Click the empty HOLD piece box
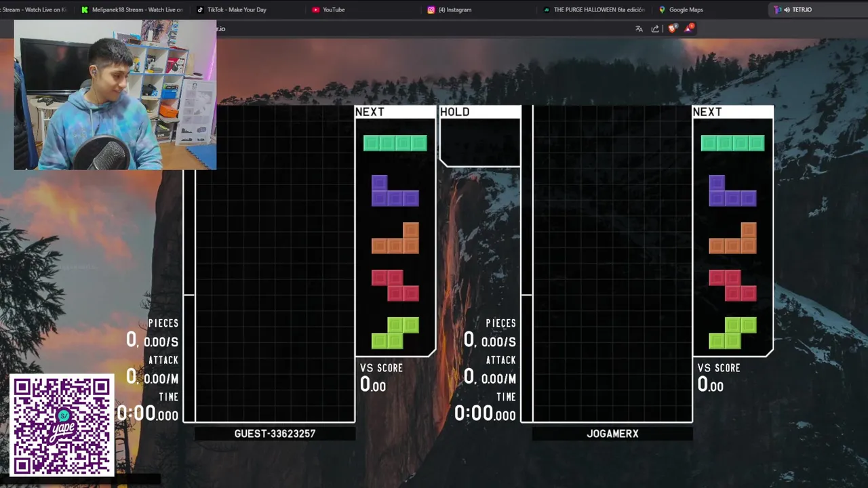The height and width of the screenshot is (488, 868). [480, 142]
